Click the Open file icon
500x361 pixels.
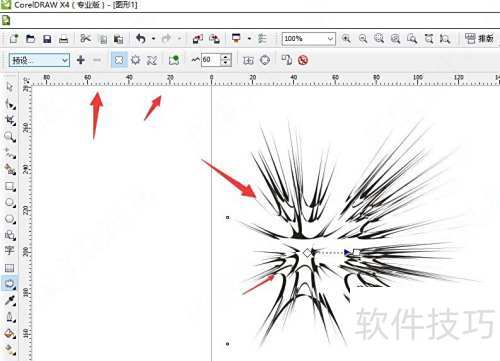coord(30,39)
